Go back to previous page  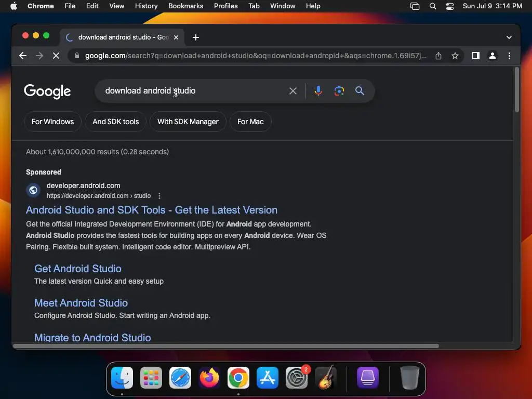pos(23,56)
